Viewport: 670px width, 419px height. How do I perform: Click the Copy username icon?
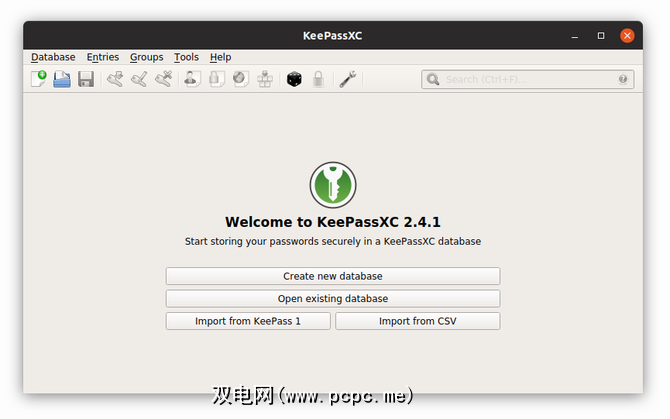(x=192, y=79)
